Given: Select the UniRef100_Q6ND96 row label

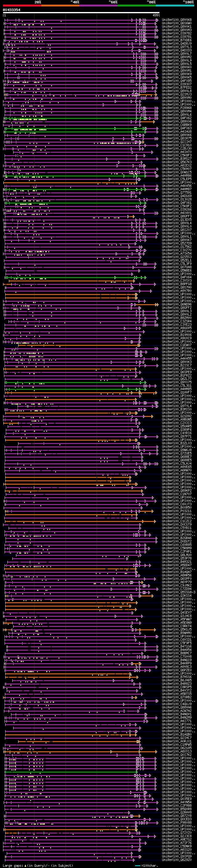Looking at the screenshot, I should [177, 304].
